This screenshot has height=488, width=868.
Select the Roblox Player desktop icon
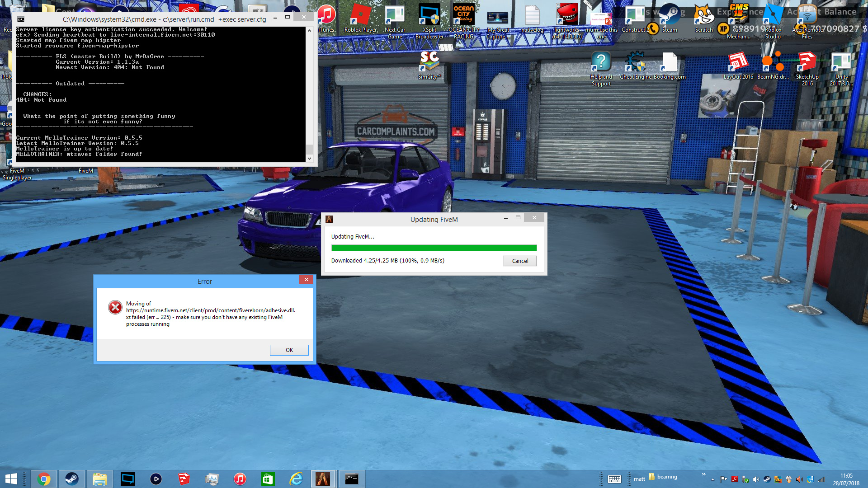(x=361, y=19)
